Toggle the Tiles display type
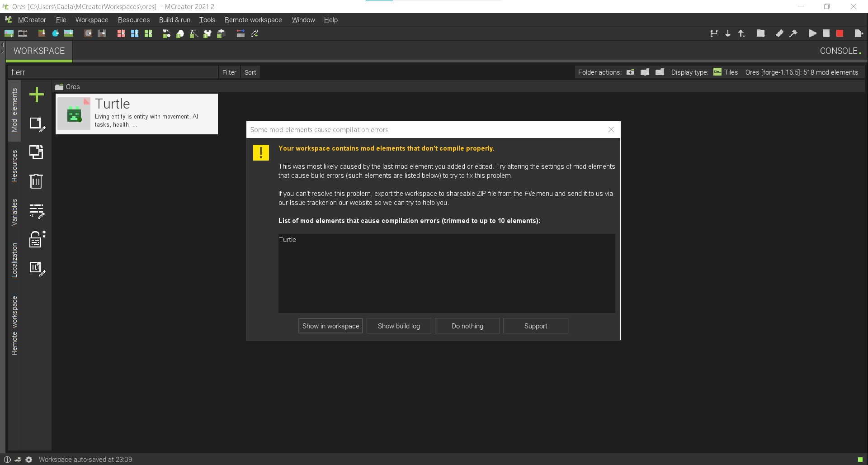 726,72
